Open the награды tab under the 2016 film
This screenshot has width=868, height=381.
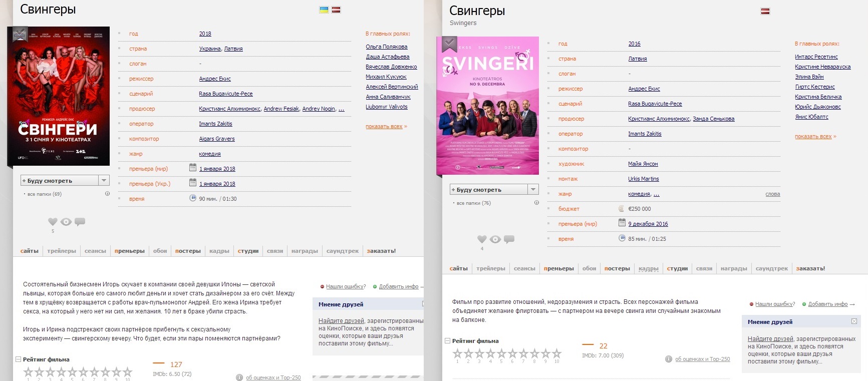click(734, 268)
